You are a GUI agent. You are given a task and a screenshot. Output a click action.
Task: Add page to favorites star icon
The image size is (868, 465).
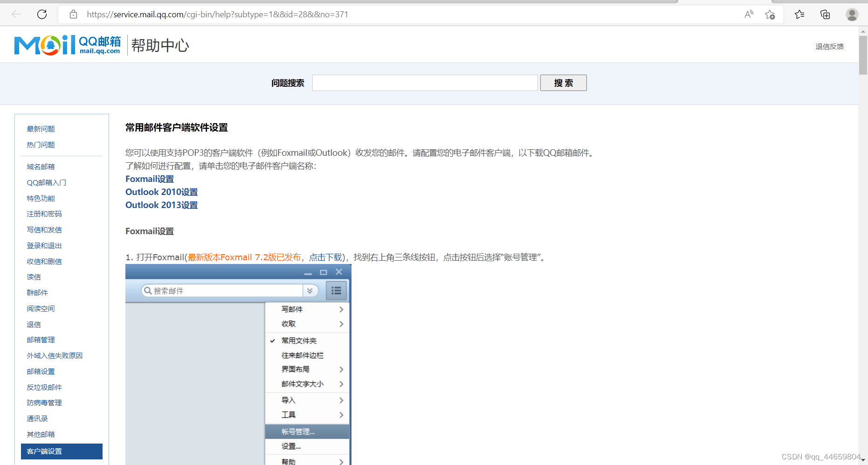770,14
